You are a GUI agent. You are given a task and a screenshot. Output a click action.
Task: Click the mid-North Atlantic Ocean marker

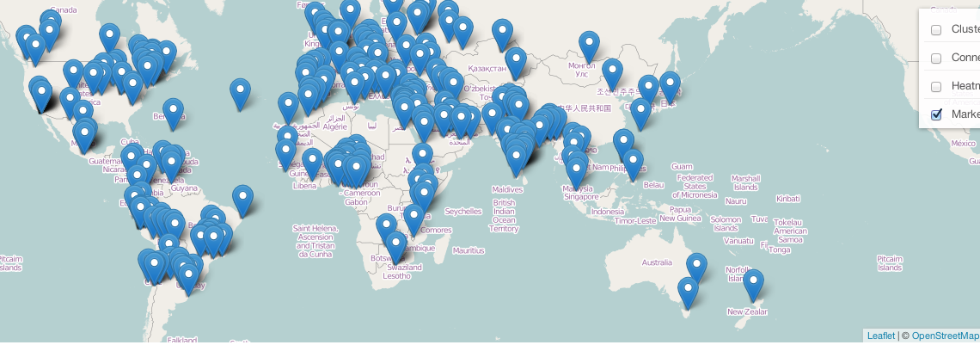pos(241,92)
